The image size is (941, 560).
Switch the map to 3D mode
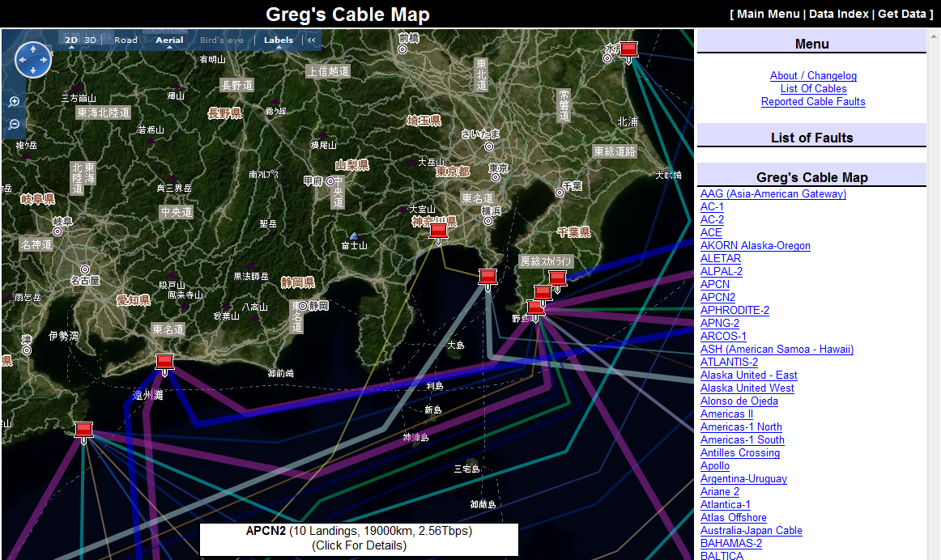90,40
